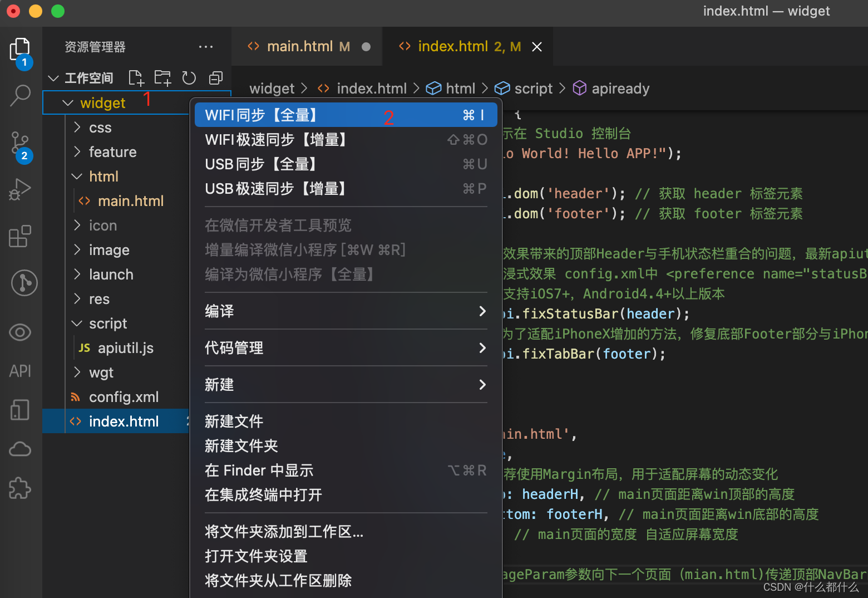Screen dimensions: 868x598
Task: Switch to the main.html editor tab
Action: click(308, 47)
